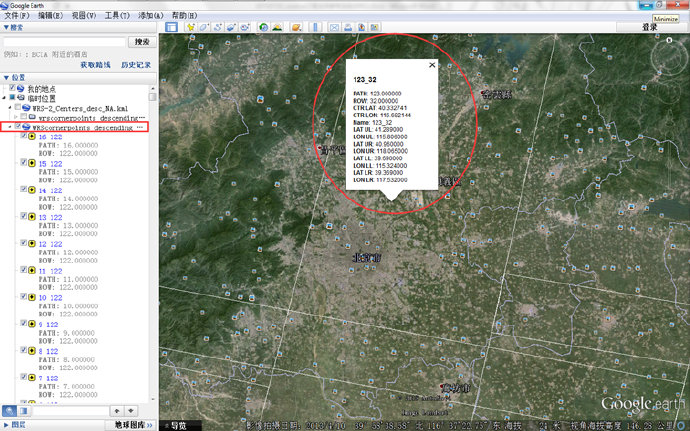Click the yellow placemark icon of 10_122
This screenshot has width=690, height=431.
tap(32, 297)
